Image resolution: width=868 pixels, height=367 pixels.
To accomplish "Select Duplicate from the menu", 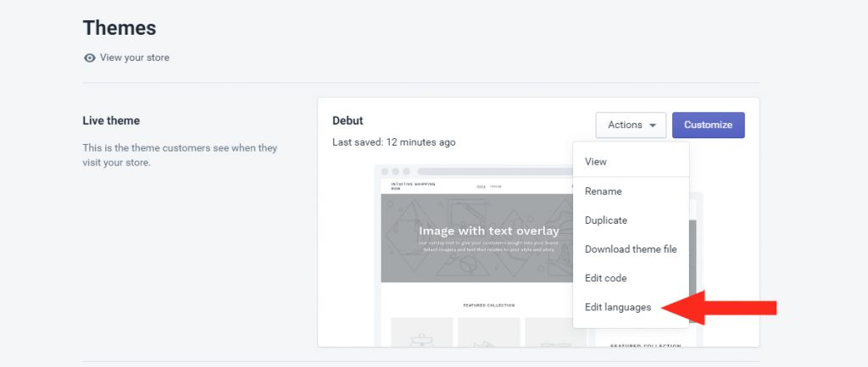I will click(x=631, y=220).
